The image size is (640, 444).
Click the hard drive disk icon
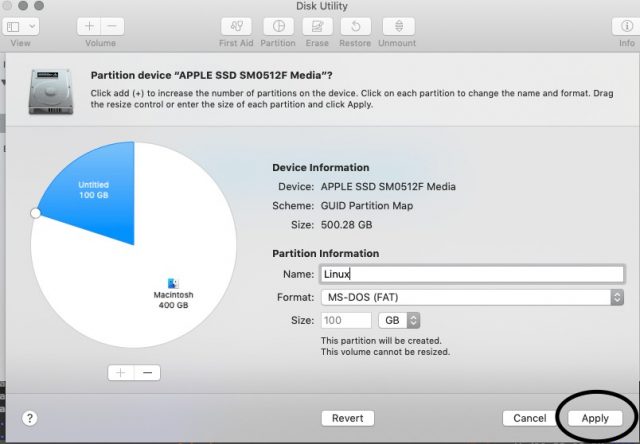(51, 91)
